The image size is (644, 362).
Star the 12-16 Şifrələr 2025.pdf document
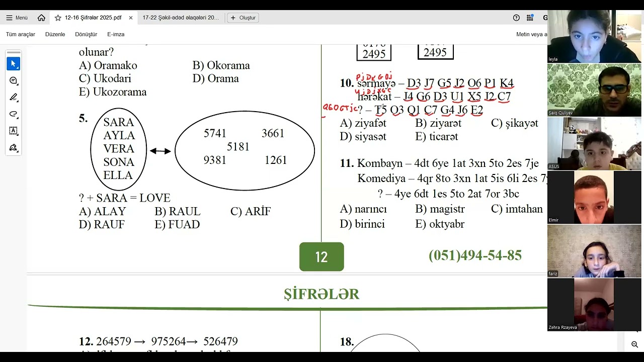pyautogui.click(x=58, y=18)
